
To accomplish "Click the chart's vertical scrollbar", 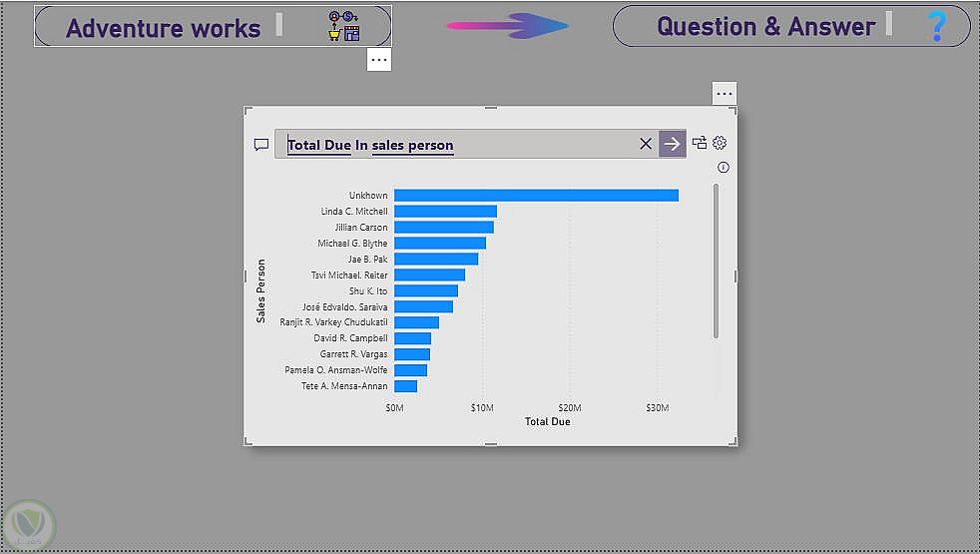I will point(716,260).
